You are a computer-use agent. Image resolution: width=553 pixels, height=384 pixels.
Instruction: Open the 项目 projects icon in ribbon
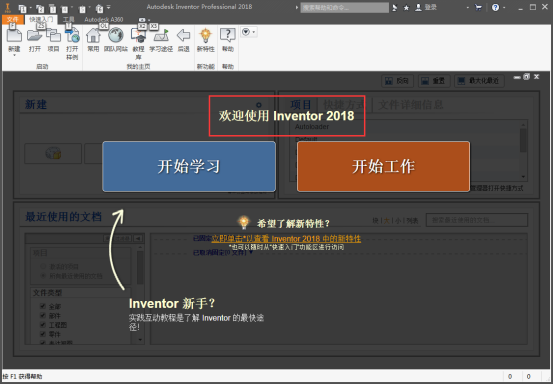(53, 36)
